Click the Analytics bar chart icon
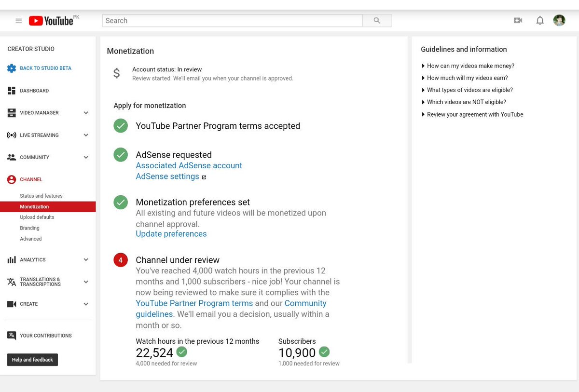The height and width of the screenshot is (392, 579). 12,260
